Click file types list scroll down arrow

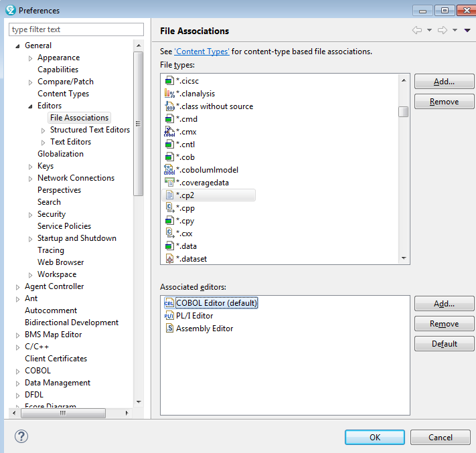coord(404,258)
